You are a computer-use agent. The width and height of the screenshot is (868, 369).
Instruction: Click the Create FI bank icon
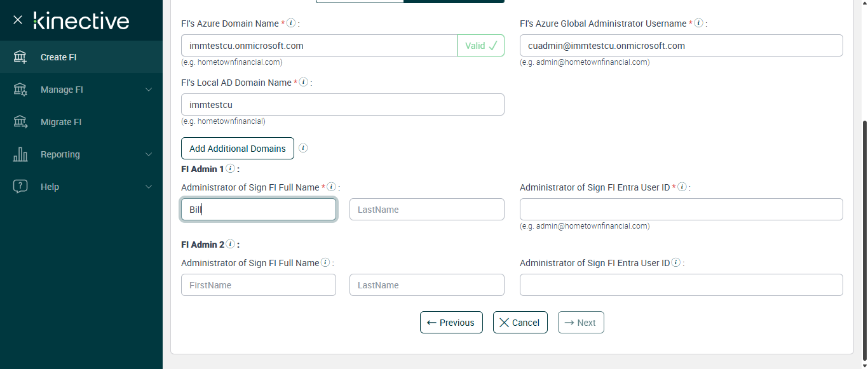20,57
